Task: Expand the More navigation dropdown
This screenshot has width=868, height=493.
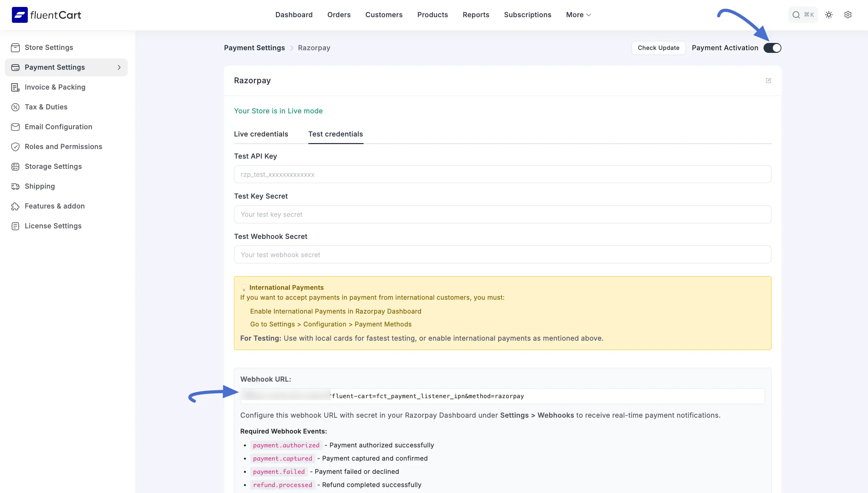Action: pos(578,15)
